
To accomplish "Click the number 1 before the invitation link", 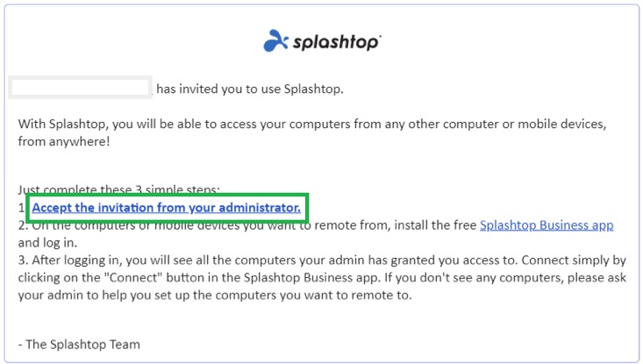I will click(21, 208).
